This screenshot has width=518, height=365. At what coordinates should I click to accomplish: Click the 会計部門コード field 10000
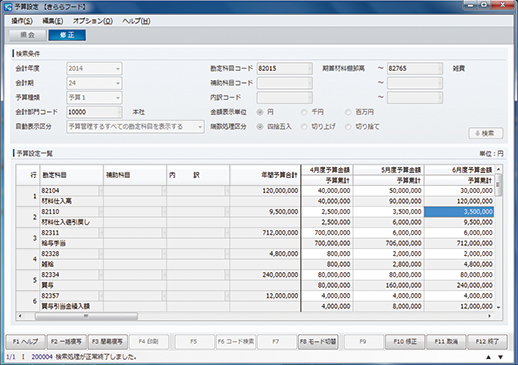pos(94,112)
